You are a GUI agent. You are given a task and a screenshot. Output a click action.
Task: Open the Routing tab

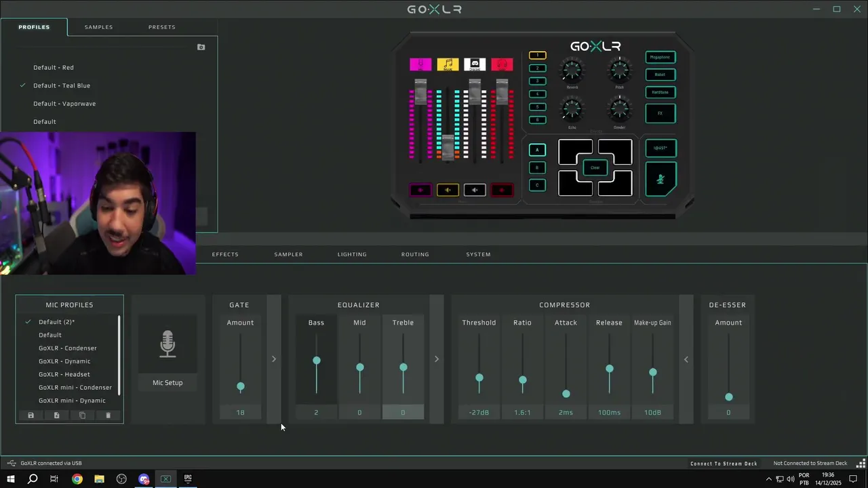click(x=415, y=254)
